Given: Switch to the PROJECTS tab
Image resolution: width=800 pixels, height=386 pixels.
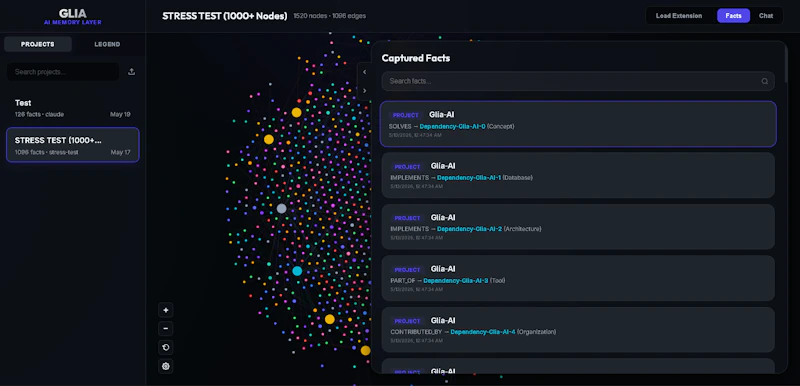Looking at the screenshot, I should [38, 44].
